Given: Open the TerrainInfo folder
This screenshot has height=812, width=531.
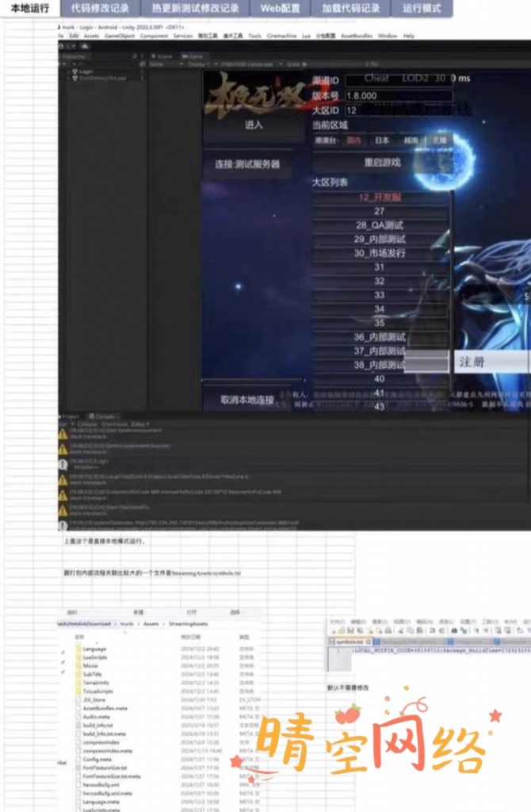Looking at the screenshot, I should tap(95, 683).
